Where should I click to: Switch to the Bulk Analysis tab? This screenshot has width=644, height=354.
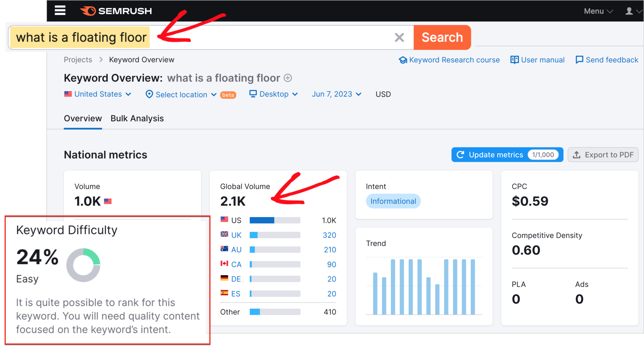click(137, 118)
